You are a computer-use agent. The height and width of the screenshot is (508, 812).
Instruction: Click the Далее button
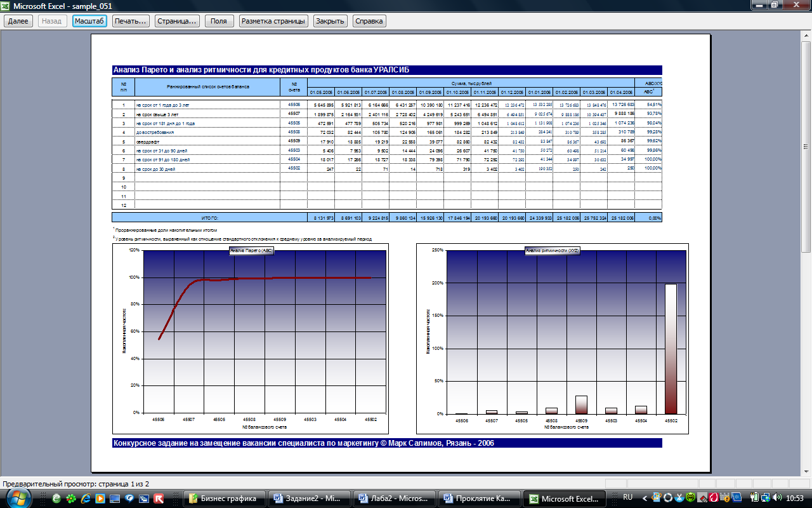(18, 21)
